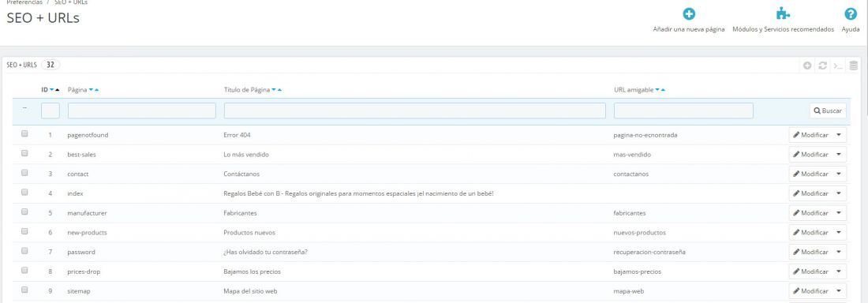Focus the Título de Página filter field

414,110
